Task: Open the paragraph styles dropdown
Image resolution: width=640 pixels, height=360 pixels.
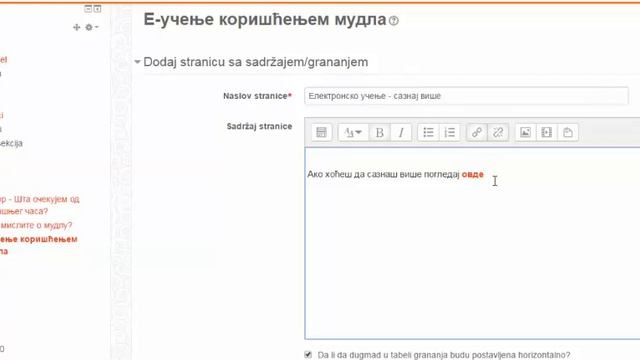Action: pos(353,133)
